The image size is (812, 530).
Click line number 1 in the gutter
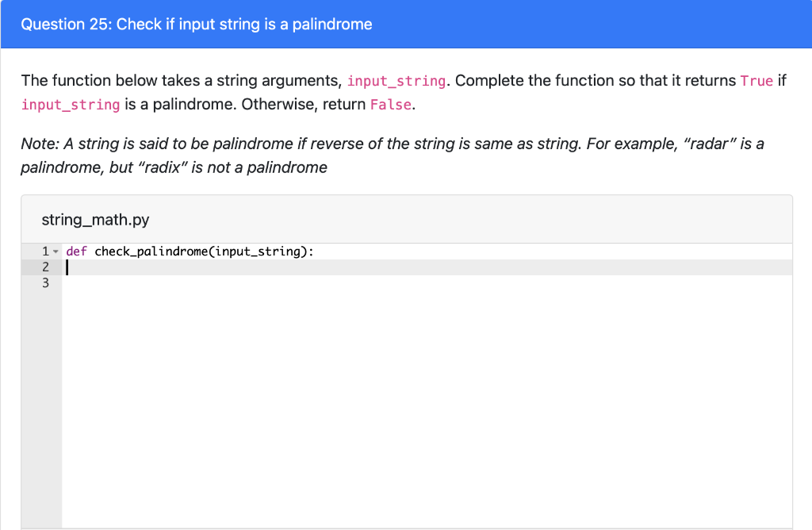pyautogui.click(x=44, y=251)
